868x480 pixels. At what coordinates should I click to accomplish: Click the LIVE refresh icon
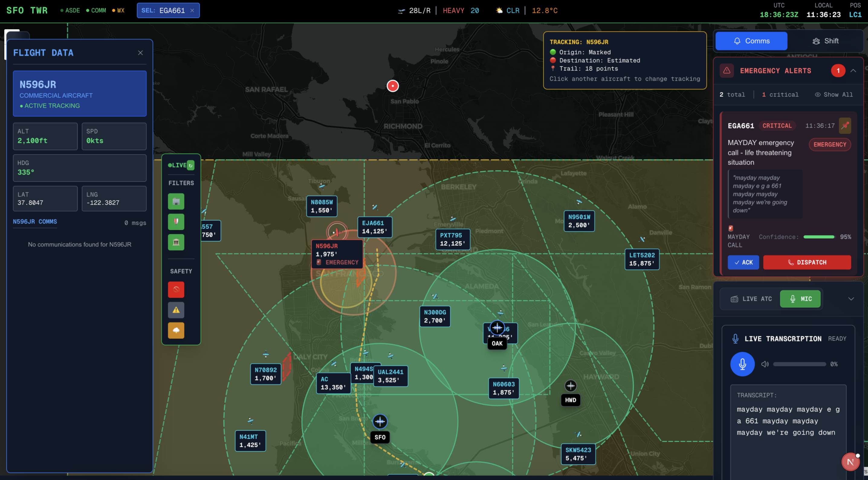[190, 165]
